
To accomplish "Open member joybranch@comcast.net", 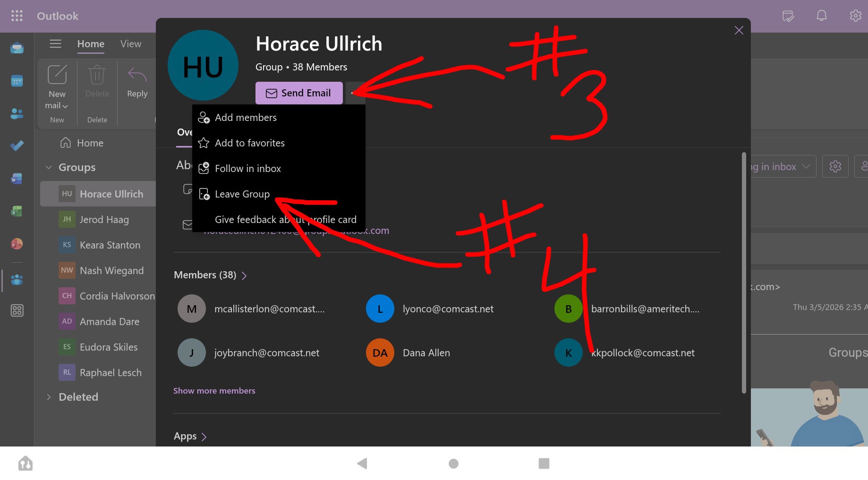I will tap(248, 352).
